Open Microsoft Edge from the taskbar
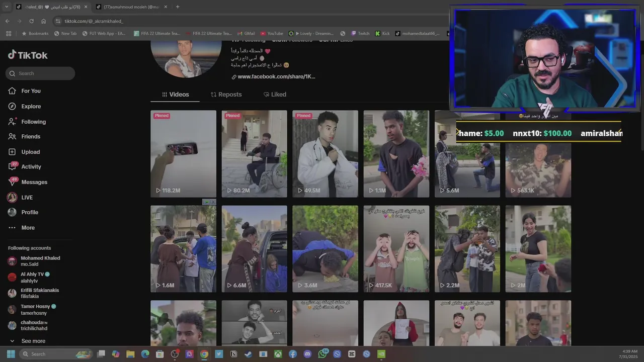This screenshot has height=362, width=644. tap(145, 354)
